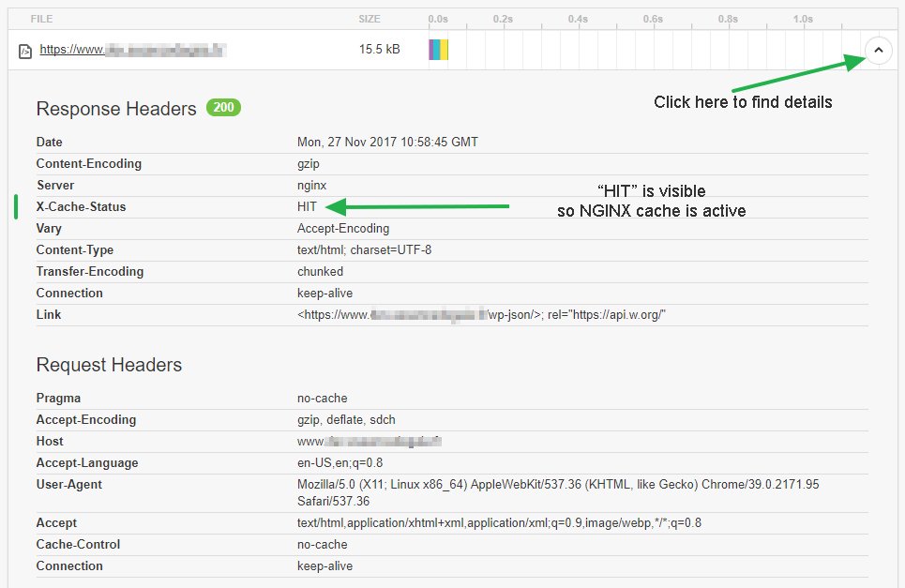Screen dimensions: 905x588
Task: Click the green 200 status badge
Action: coord(224,108)
